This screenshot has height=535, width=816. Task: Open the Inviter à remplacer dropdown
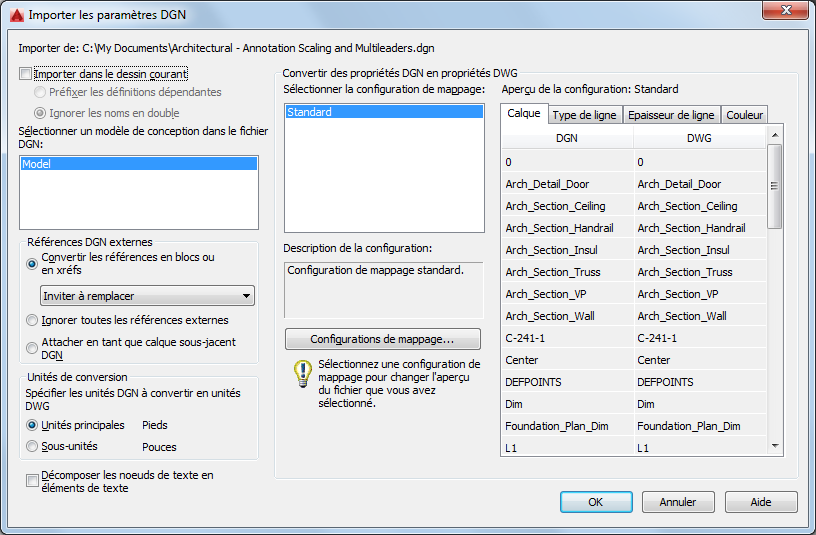(x=147, y=296)
